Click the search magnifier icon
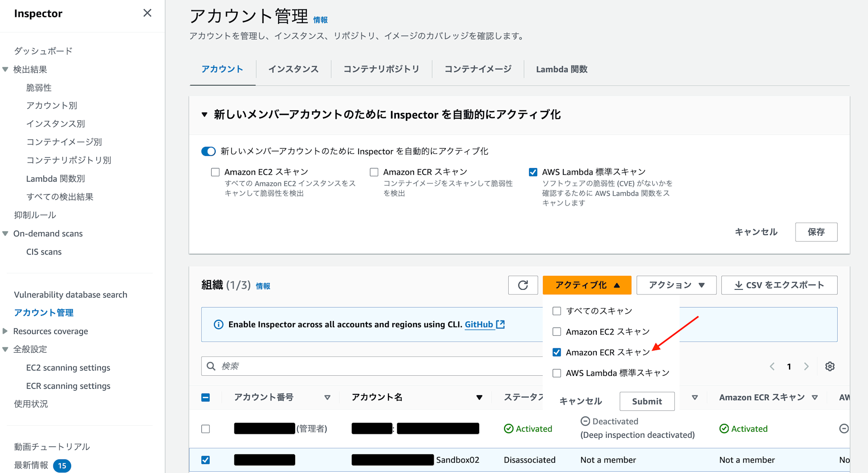The height and width of the screenshot is (473, 868). (x=211, y=366)
